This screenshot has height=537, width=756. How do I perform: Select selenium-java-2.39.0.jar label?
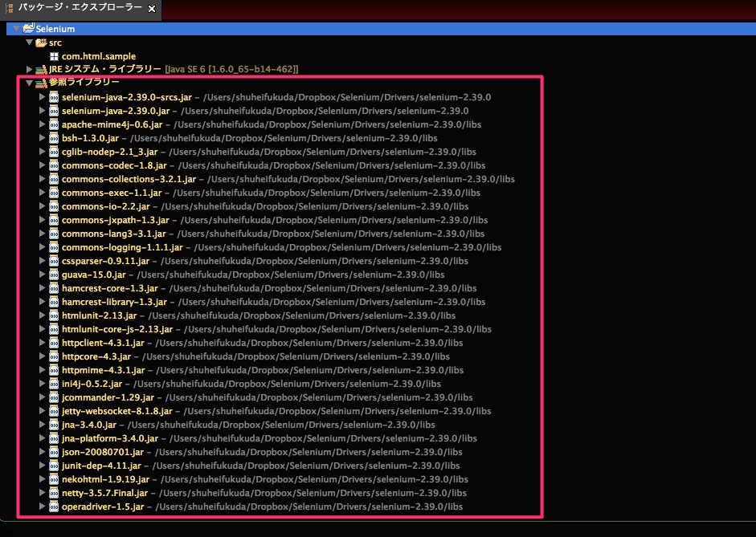click(116, 111)
